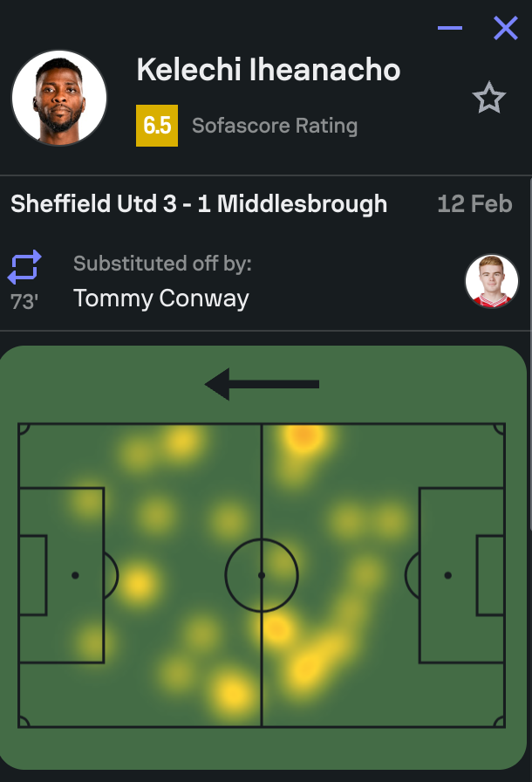Click the center circle of the heatmap pitch
The width and height of the screenshot is (532, 782).
(x=262, y=575)
